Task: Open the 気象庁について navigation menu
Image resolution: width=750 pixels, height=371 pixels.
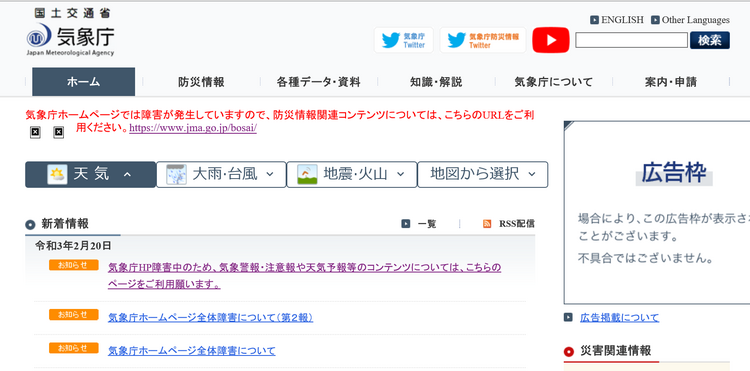Action: tap(553, 82)
